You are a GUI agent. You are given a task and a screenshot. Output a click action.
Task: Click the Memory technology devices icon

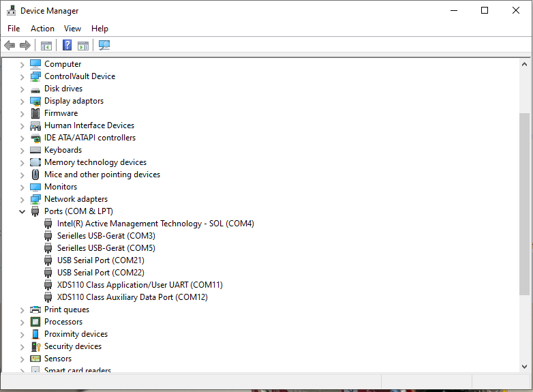click(x=35, y=162)
